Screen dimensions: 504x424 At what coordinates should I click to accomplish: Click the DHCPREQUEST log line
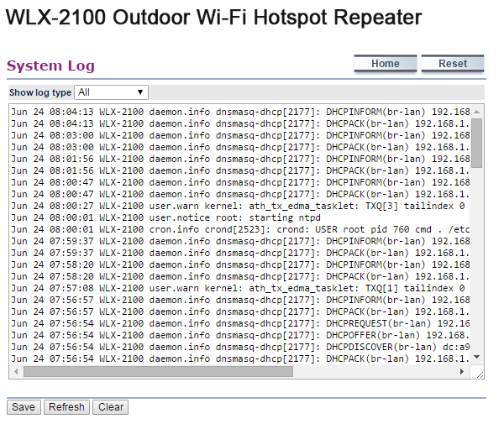tap(240, 323)
